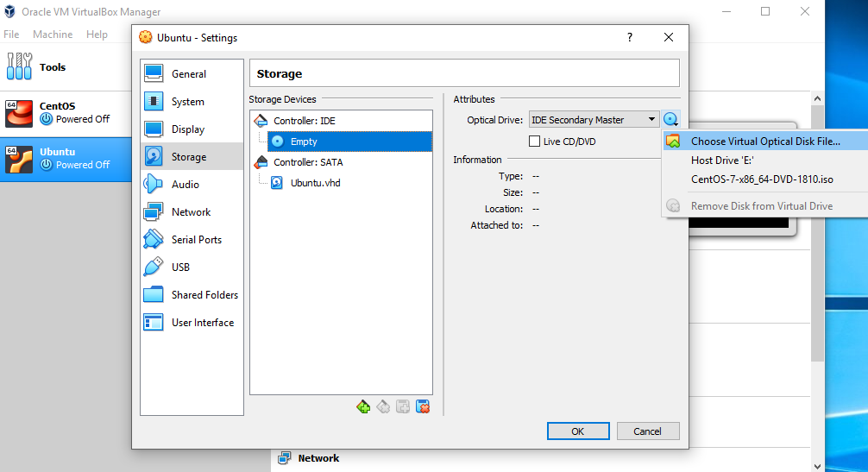868x472 pixels.
Task: Click the Cancel button
Action: coord(648,431)
